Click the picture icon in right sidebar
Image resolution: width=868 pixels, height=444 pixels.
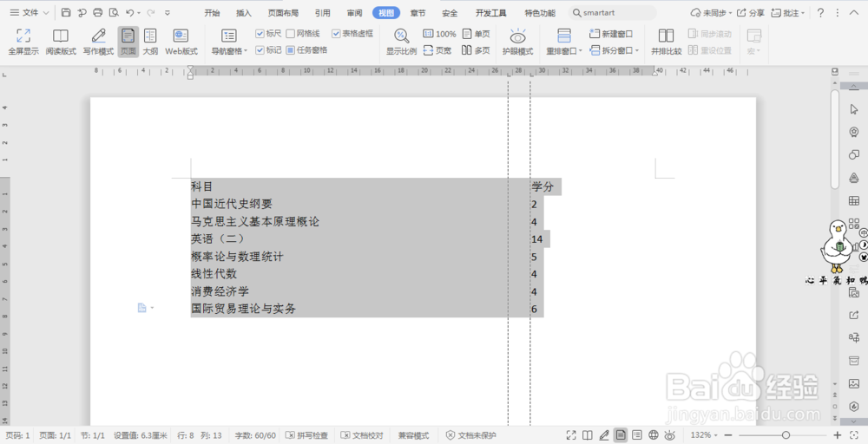pos(853,383)
